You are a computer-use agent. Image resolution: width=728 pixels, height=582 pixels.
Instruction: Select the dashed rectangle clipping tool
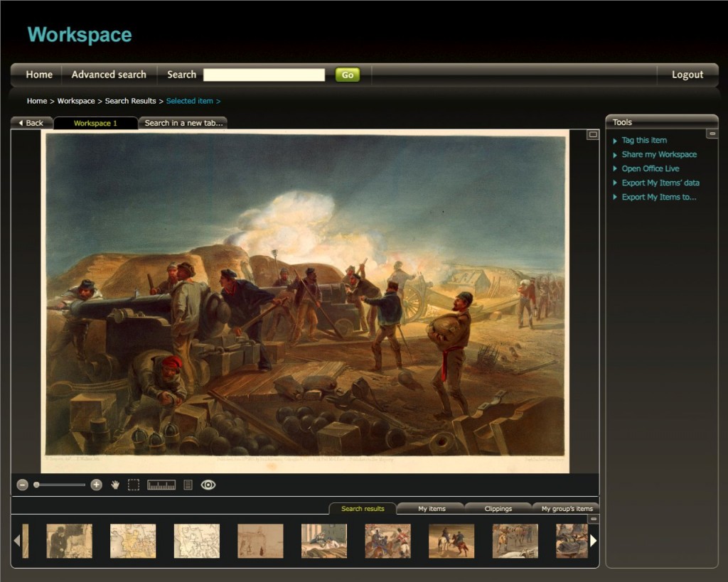[x=133, y=485]
